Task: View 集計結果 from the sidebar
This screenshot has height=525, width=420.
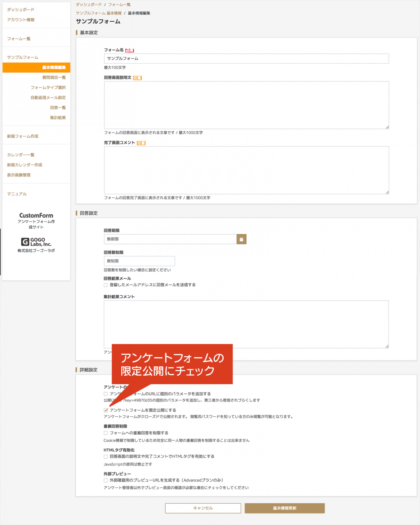Action: coord(57,118)
